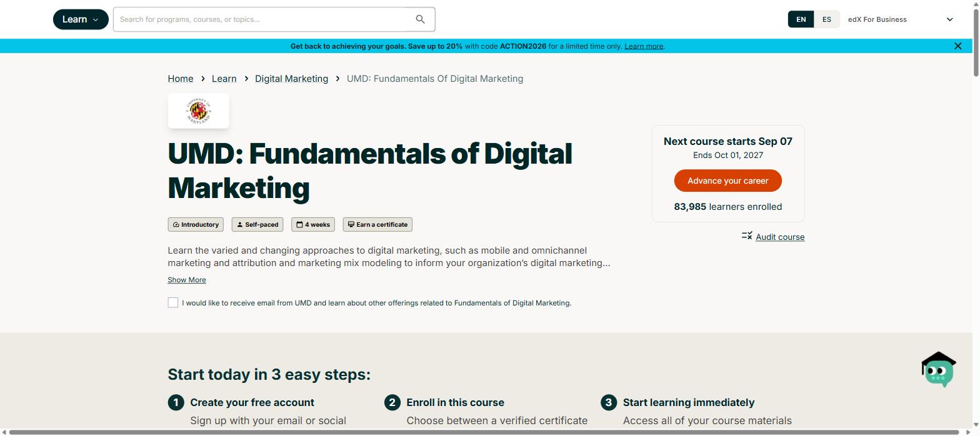This screenshot has width=980, height=436.
Task: Click the University of Maryland logo
Action: click(198, 111)
